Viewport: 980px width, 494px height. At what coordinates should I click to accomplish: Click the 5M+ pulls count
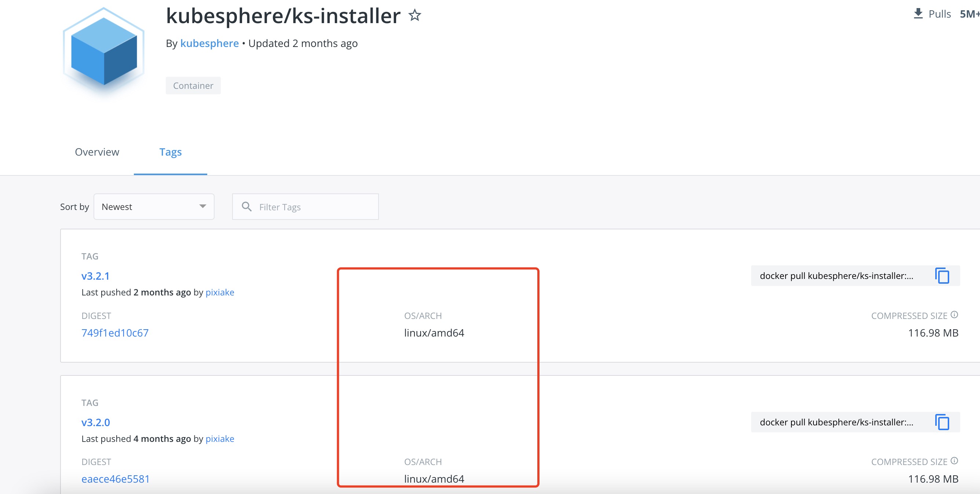[x=969, y=14]
